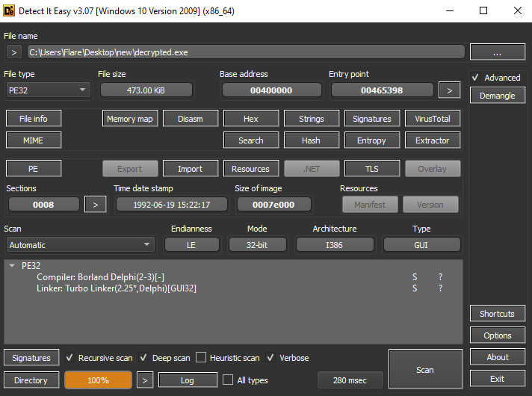Open the Search tool
Viewport: 532px width, 396px height.
[x=251, y=140]
